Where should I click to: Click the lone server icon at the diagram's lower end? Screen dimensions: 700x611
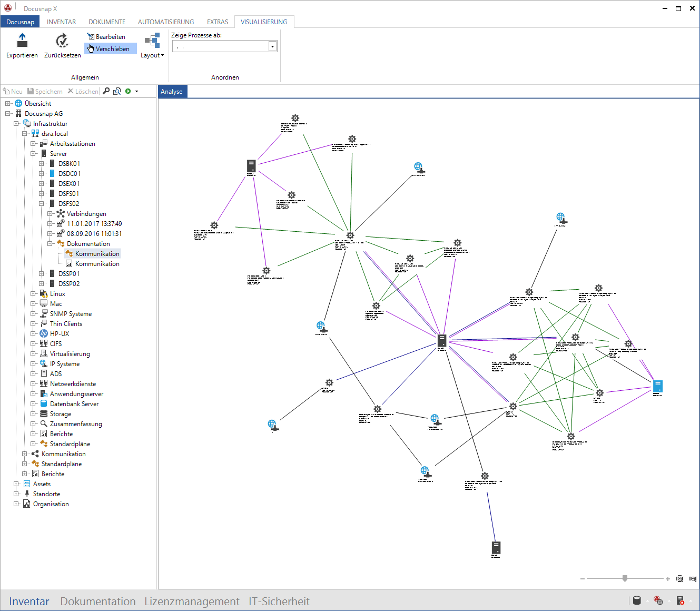pyautogui.click(x=496, y=548)
